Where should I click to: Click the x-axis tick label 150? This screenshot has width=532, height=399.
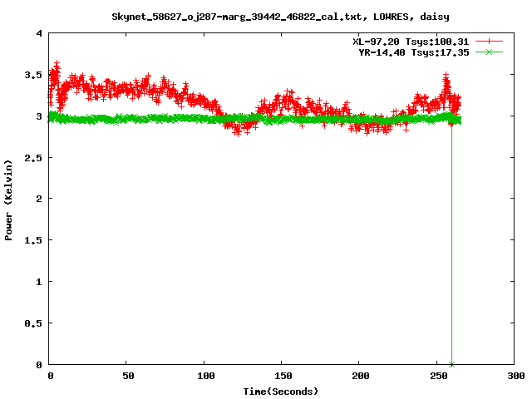pos(283,376)
